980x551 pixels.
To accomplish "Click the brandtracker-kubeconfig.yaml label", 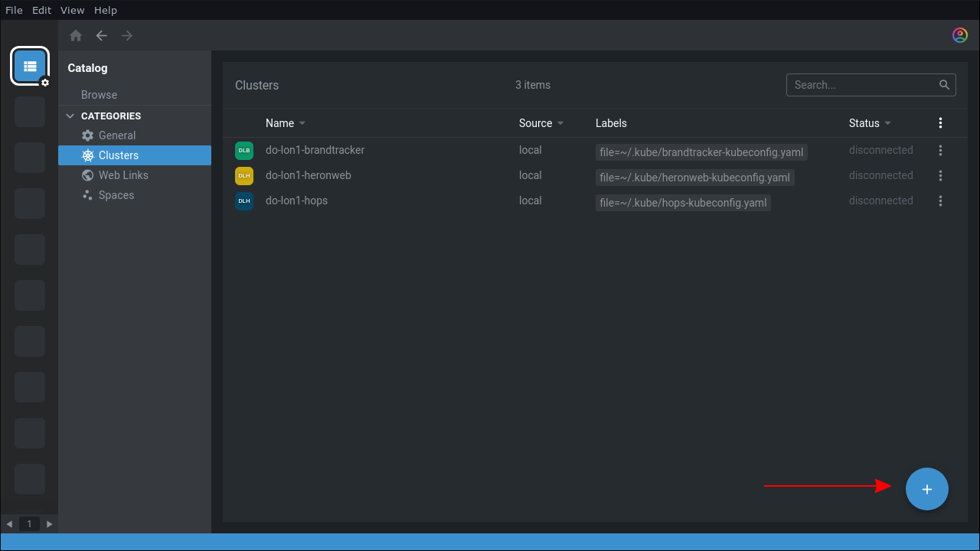I will click(x=701, y=152).
